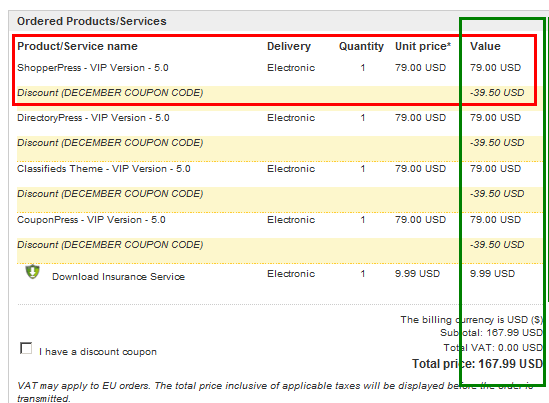This screenshot has width=549, height=403.
Task: Click the 'Ordered Products/Services' section title
Action: tap(92, 21)
